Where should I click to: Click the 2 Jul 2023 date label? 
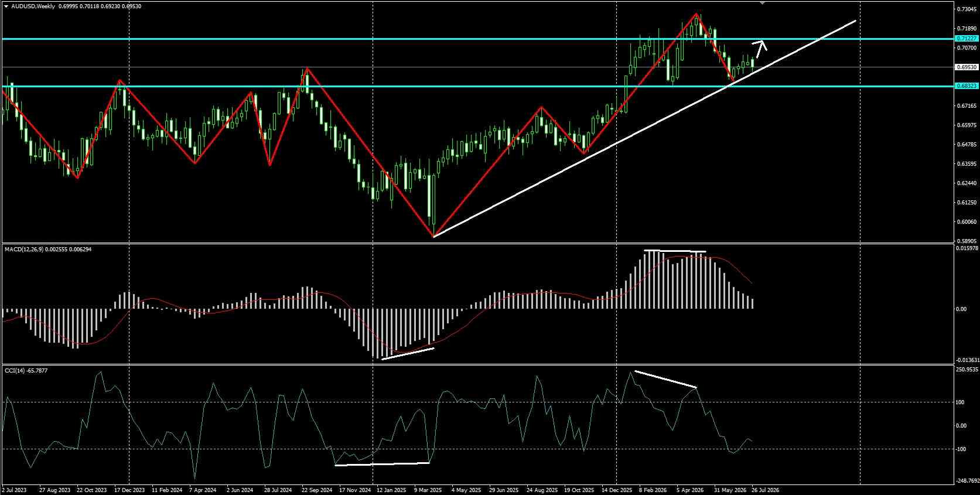click(x=15, y=490)
